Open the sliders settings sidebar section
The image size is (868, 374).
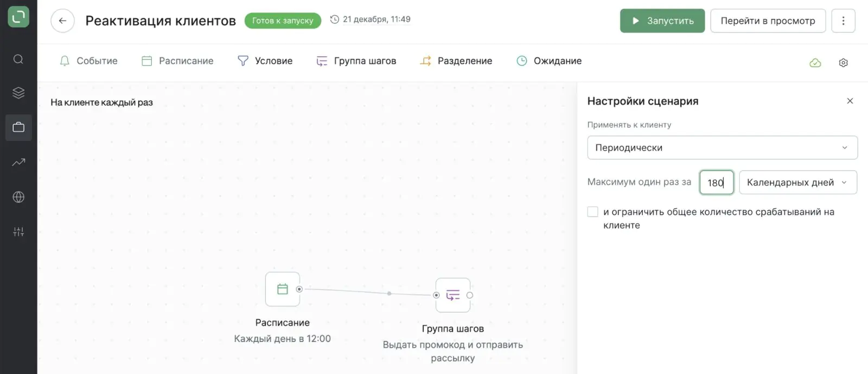[x=18, y=232]
